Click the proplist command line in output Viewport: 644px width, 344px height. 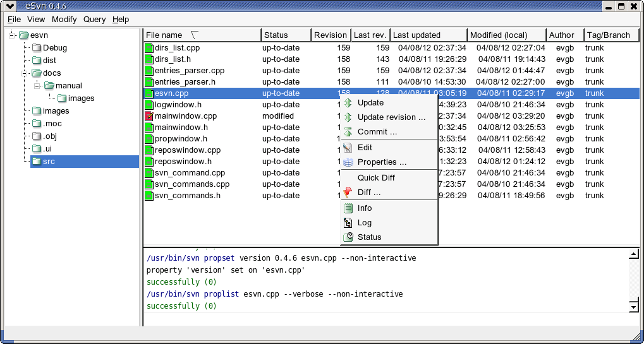[x=274, y=294]
